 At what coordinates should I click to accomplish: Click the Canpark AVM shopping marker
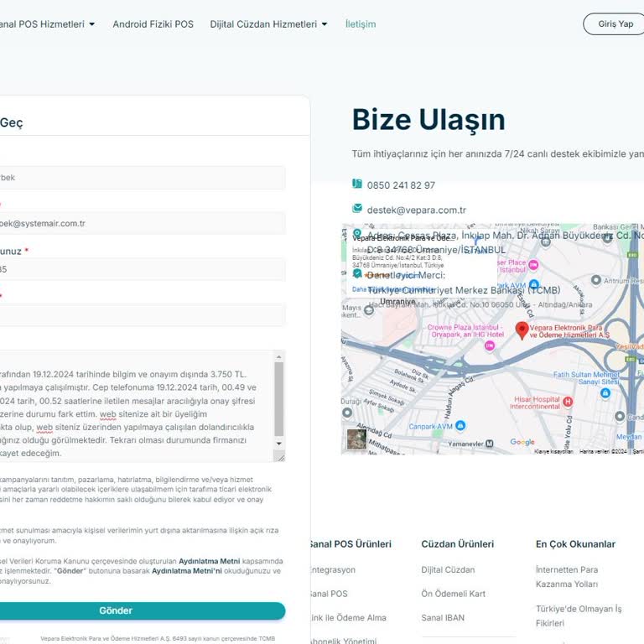[460, 425]
